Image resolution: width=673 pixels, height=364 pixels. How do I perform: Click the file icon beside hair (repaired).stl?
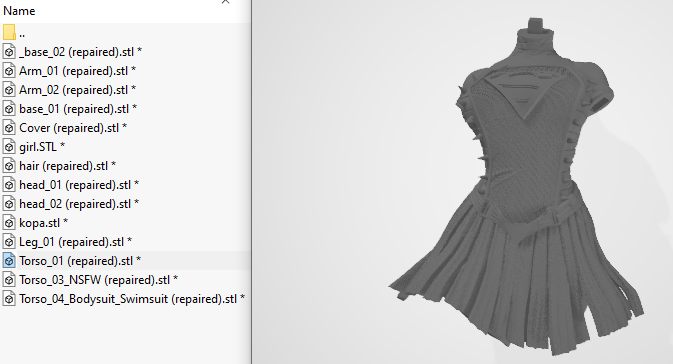9,166
